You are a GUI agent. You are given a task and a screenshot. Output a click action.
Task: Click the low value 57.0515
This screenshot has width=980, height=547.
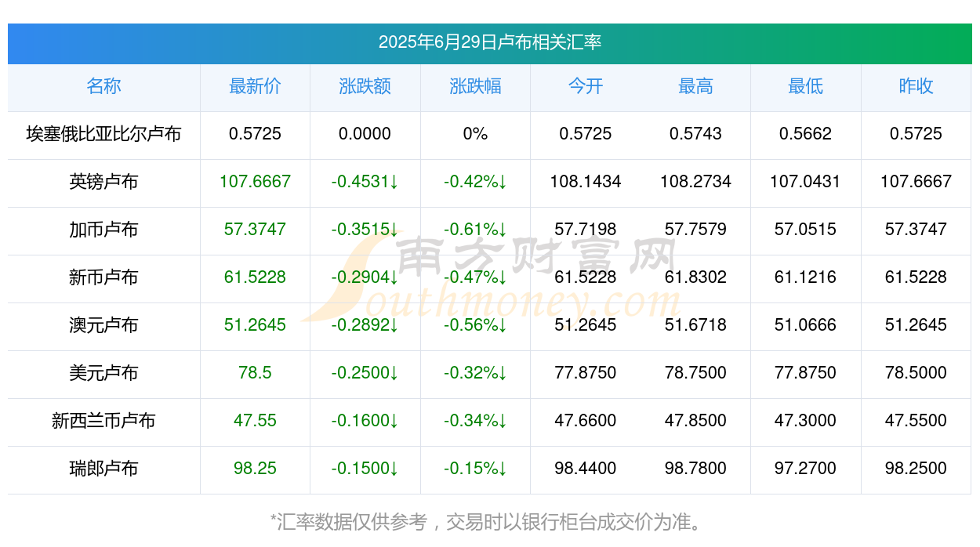[x=806, y=230]
